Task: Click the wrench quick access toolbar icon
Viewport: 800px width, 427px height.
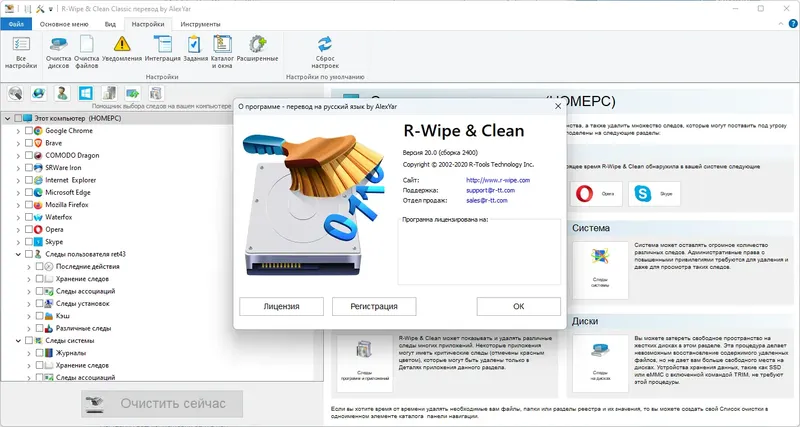Action: [x=40, y=9]
